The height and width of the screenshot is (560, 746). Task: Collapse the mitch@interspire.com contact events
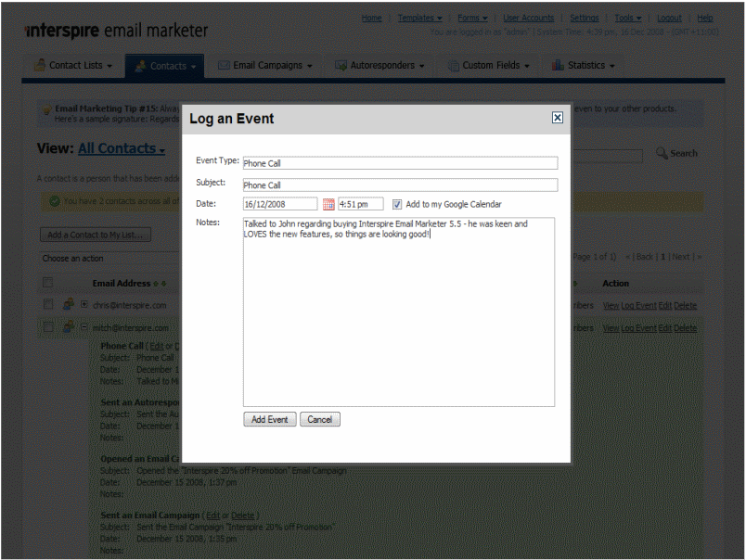click(84, 327)
